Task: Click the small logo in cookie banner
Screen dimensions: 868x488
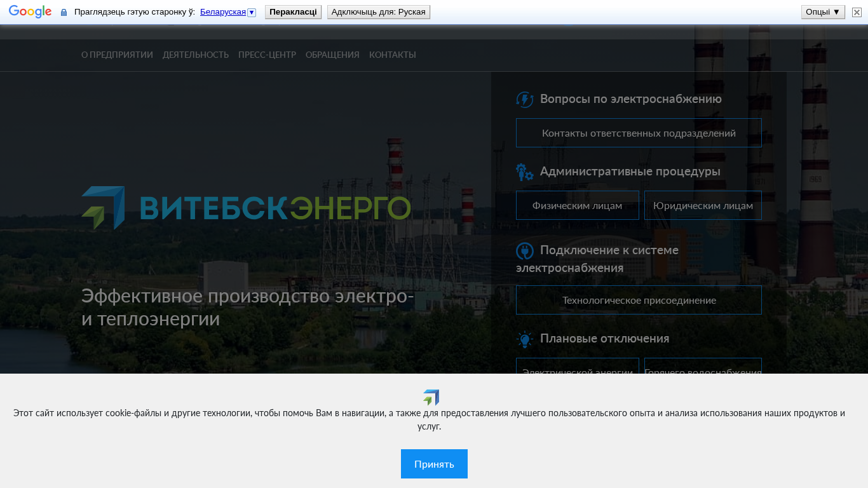Action: point(431,398)
